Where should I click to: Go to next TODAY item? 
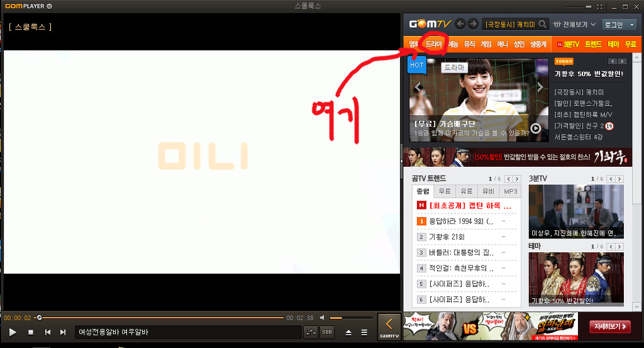pyautogui.click(x=622, y=61)
